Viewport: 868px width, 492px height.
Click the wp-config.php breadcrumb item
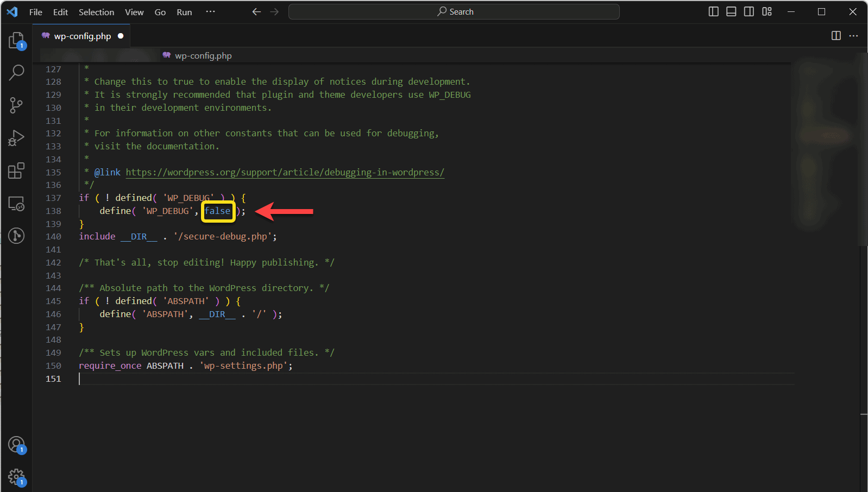click(x=203, y=55)
